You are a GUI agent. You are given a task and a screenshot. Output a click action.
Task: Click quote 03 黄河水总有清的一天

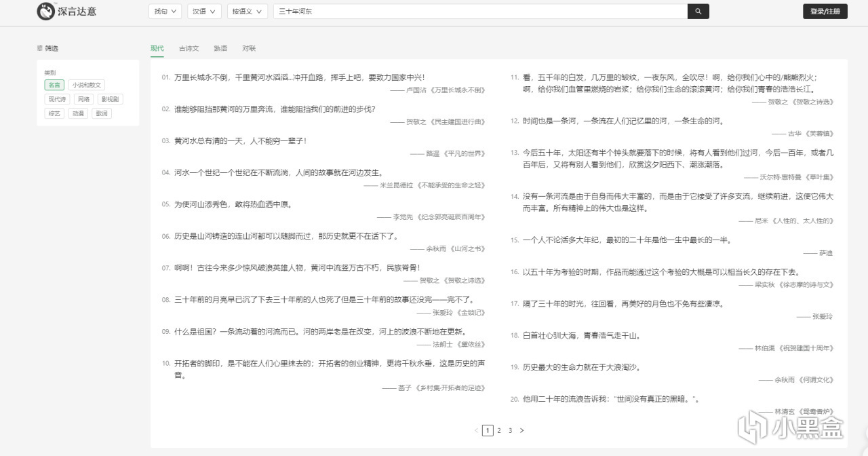[241, 140]
